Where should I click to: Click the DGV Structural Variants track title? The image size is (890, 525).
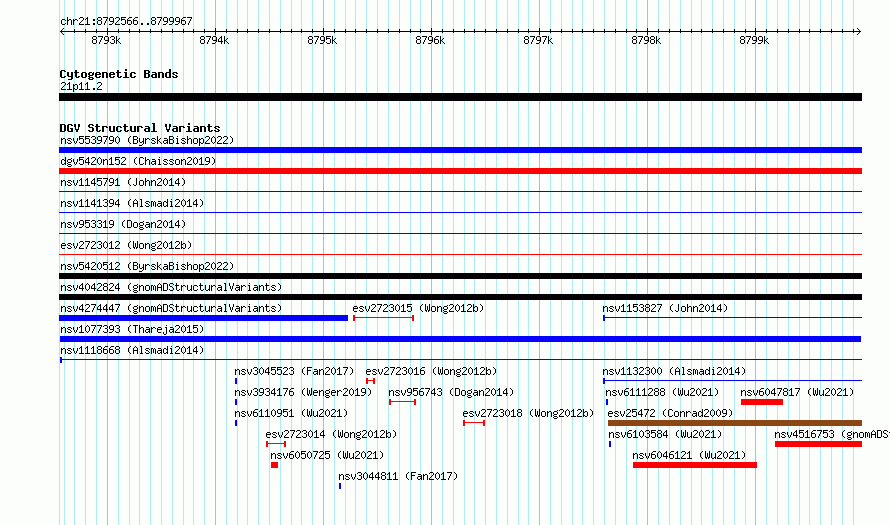click(x=140, y=128)
